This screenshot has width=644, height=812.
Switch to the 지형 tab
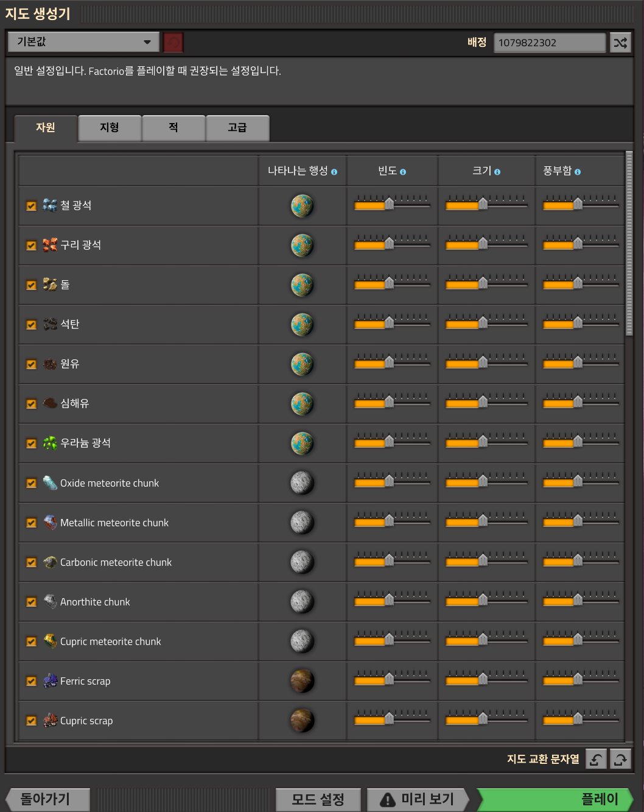(110, 128)
